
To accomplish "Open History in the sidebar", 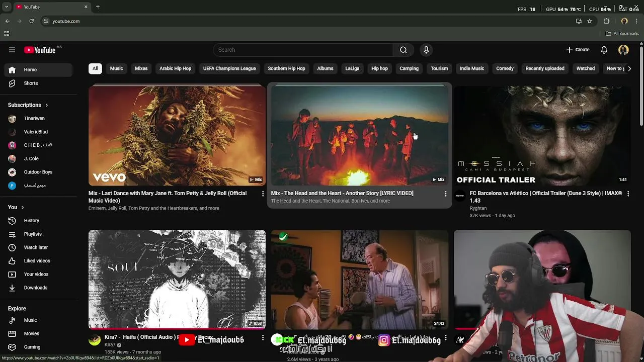I will (x=39, y=221).
